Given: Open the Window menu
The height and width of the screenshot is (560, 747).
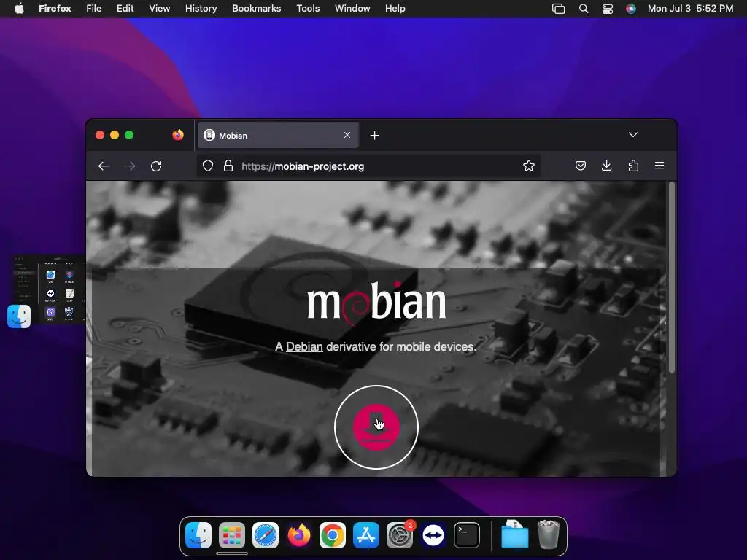Looking at the screenshot, I should [352, 9].
